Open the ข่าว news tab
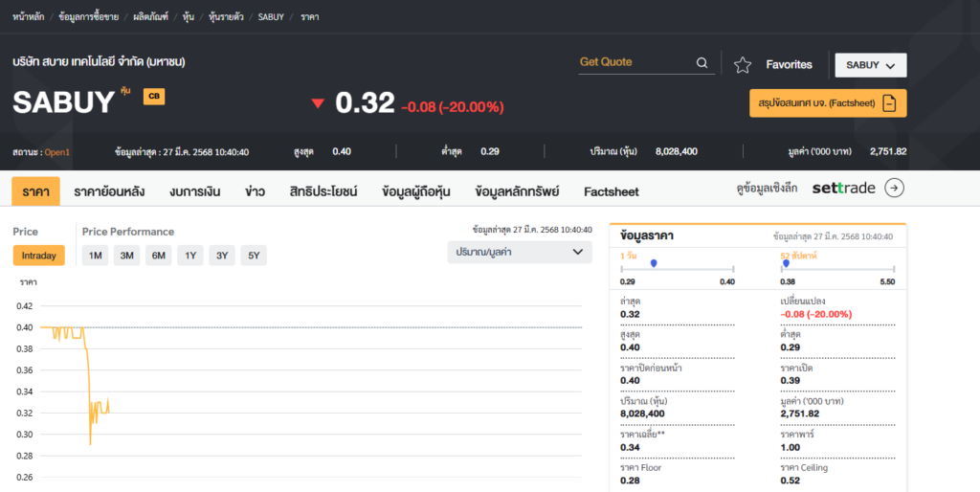 (x=255, y=191)
